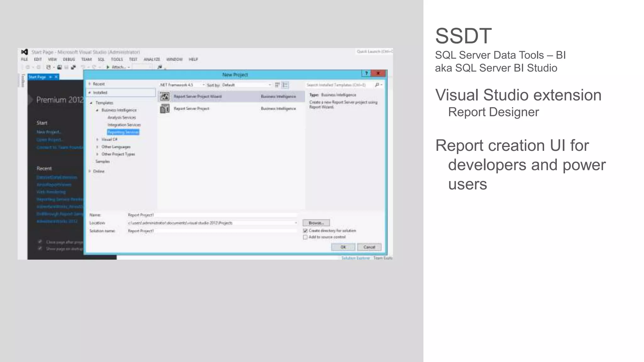
Task: Click the New Project toolbar icon
Action: (48, 67)
